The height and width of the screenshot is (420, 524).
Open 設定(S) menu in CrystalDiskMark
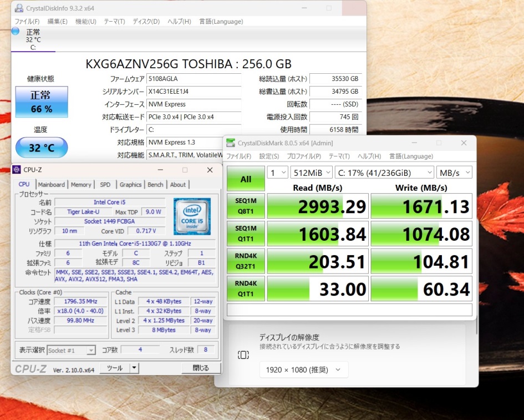pos(269,156)
